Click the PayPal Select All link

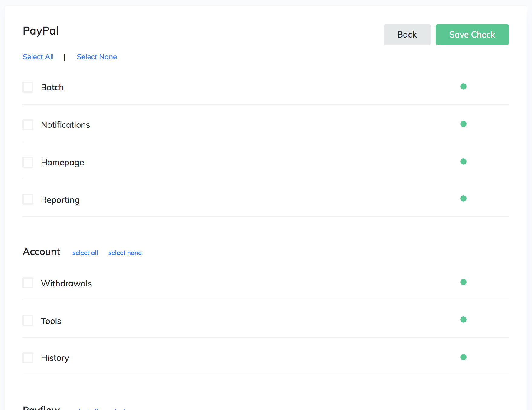[38, 57]
